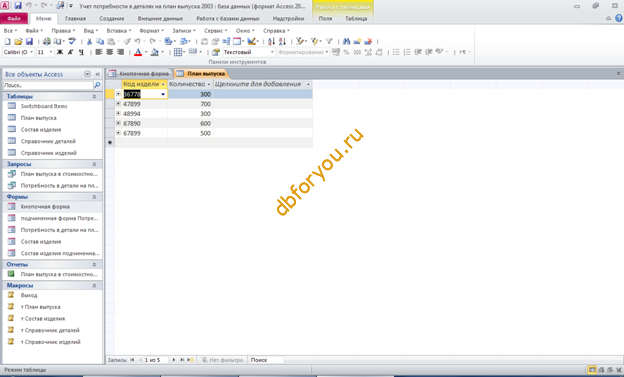This screenshot has width=624, height=377.
Task: Collapse the Макросы group in navigation pane
Action: (x=94, y=285)
